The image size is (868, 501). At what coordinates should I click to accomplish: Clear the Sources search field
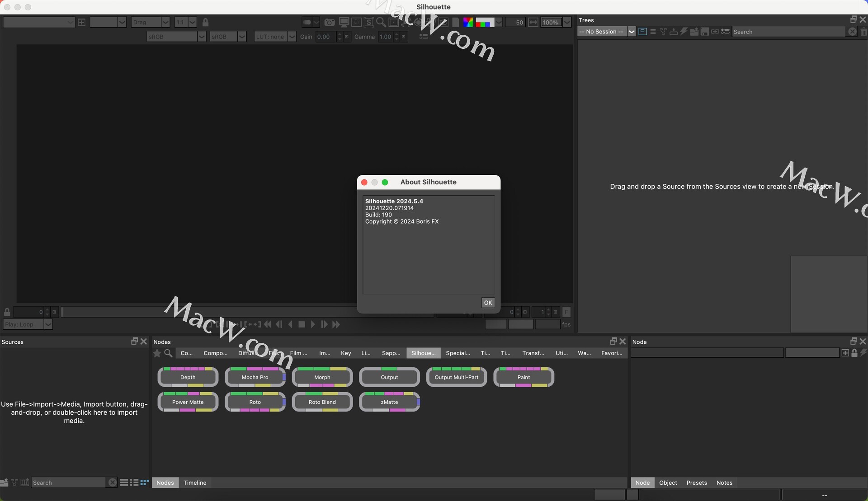pyautogui.click(x=112, y=482)
